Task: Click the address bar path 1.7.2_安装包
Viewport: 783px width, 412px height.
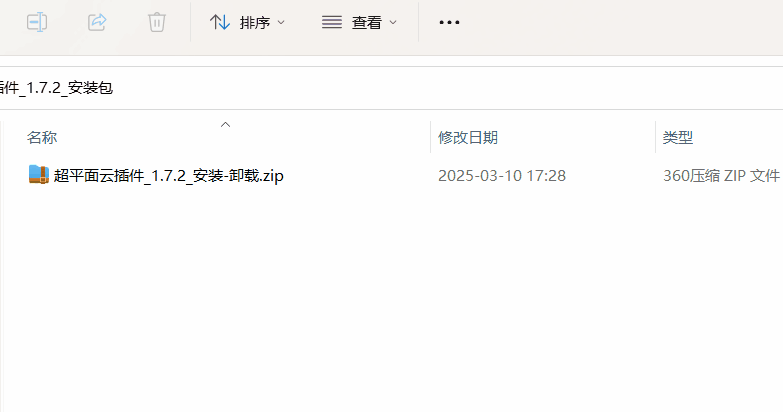Action: (x=56, y=88)
